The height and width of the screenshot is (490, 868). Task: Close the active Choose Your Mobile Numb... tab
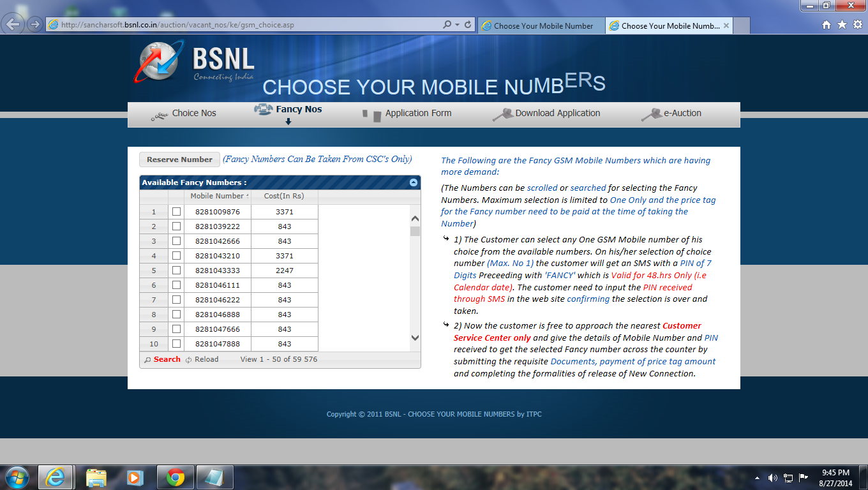pos(727,26)
